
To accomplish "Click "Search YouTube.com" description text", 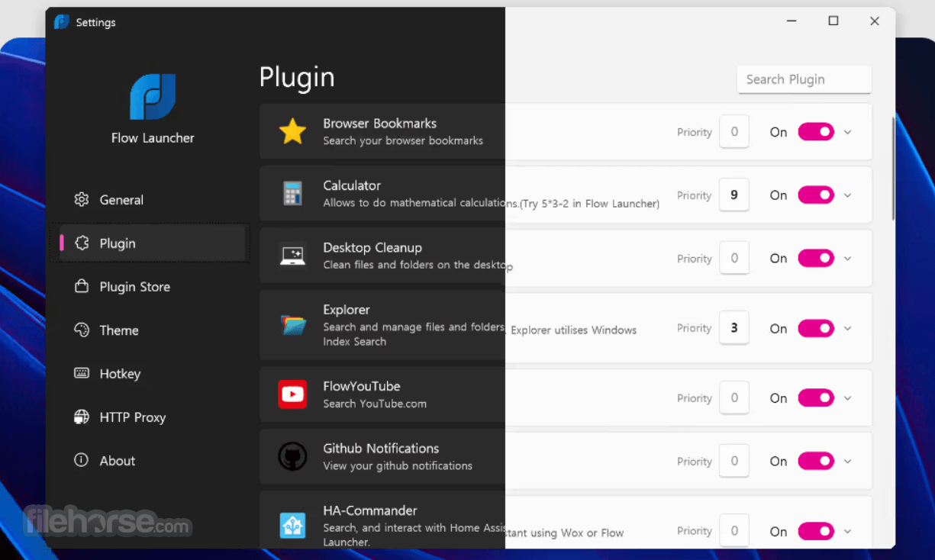I will [x=375, y=404].
